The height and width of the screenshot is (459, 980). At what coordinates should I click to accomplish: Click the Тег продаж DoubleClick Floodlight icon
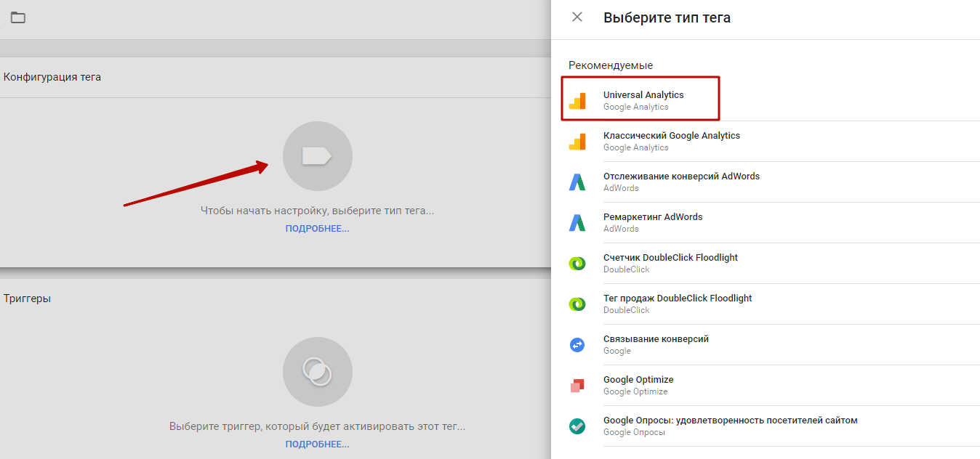point(577,304)
